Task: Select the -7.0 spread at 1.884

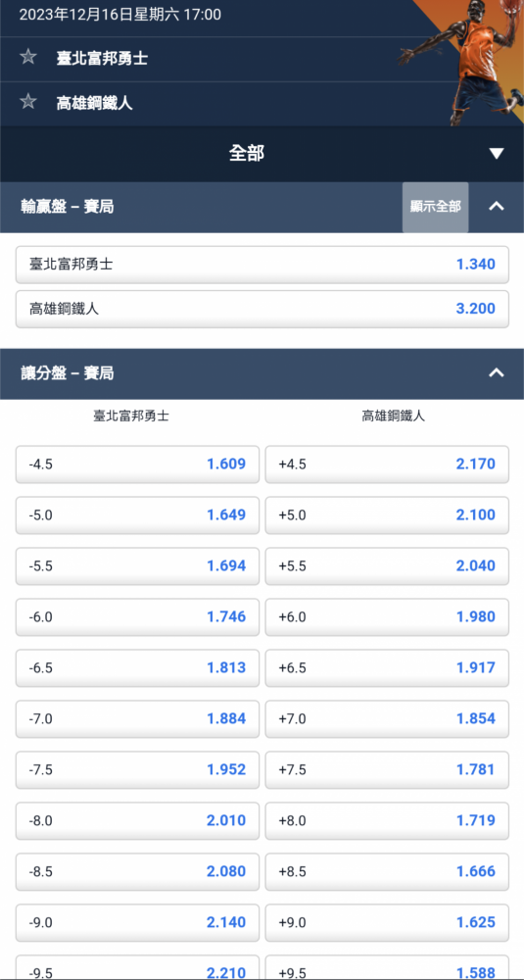Action: [x=137, y=718]
